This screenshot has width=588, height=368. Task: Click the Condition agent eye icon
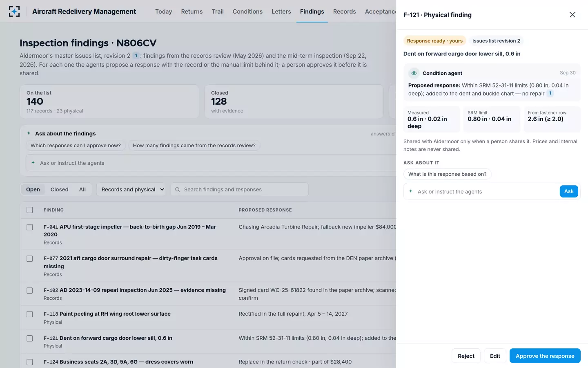(414, 73)
